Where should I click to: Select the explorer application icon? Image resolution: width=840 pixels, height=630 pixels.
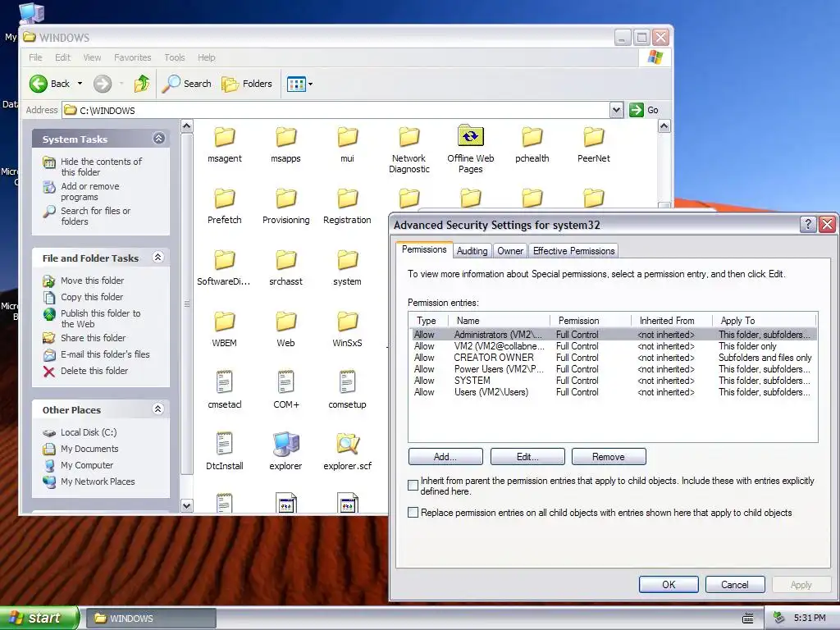click(285, 451)
